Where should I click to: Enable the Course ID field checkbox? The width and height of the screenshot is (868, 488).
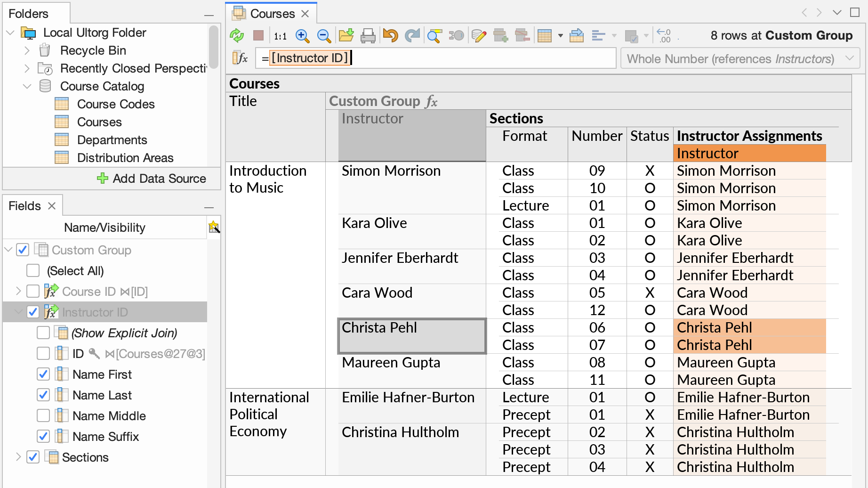(x=32, y=291)
